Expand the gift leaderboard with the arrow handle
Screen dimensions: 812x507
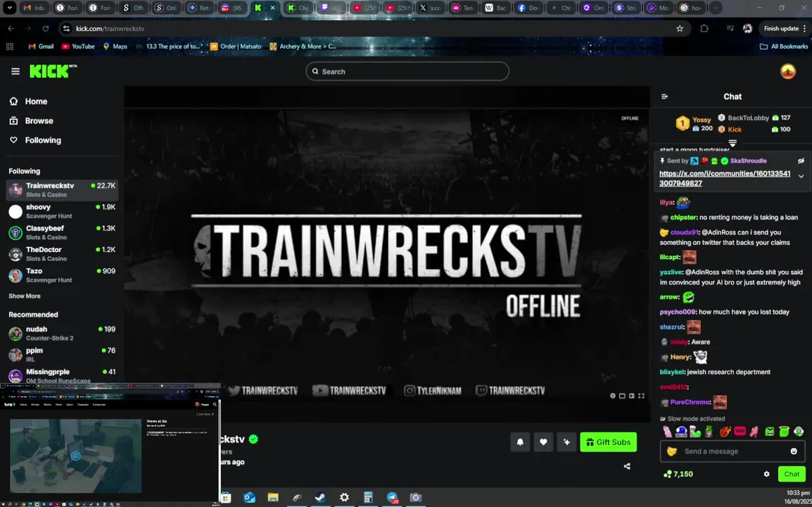(x=732, y=142)
